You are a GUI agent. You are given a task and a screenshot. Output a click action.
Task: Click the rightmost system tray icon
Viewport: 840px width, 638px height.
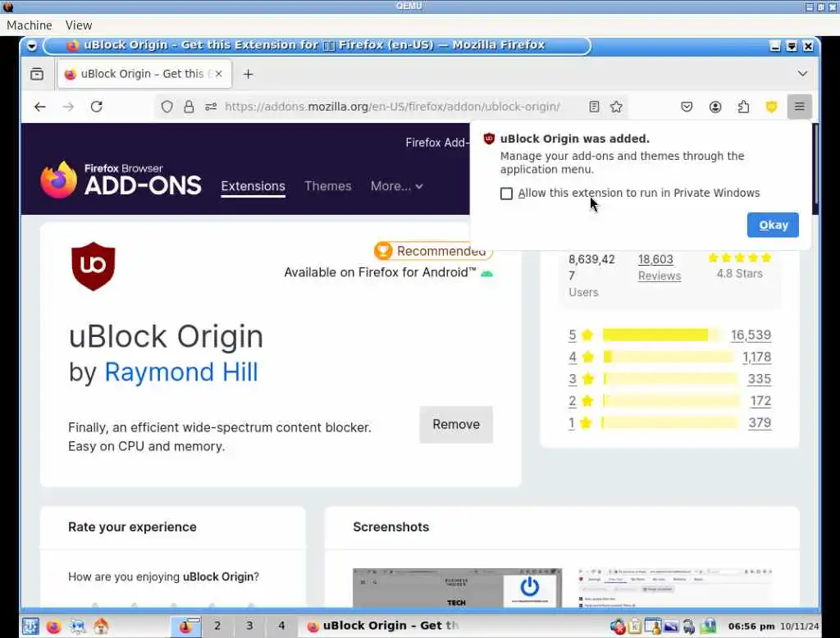[709, 626]
